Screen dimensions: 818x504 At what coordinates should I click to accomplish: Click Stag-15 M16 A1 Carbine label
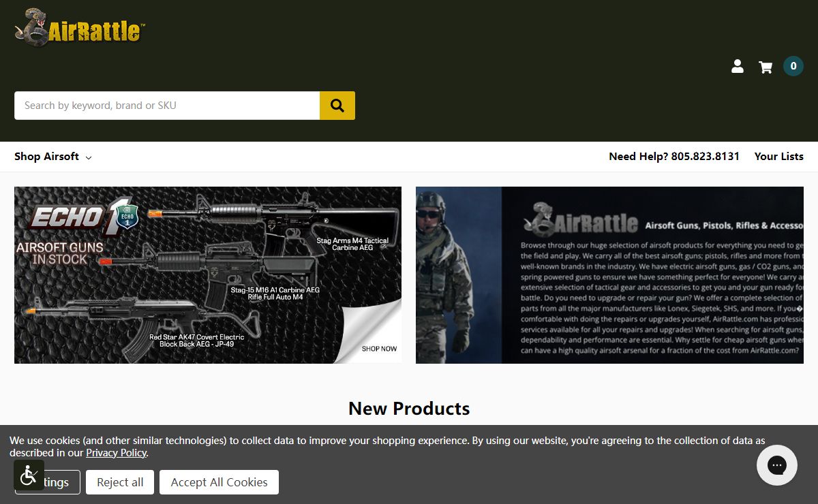[x=275, y=294]
